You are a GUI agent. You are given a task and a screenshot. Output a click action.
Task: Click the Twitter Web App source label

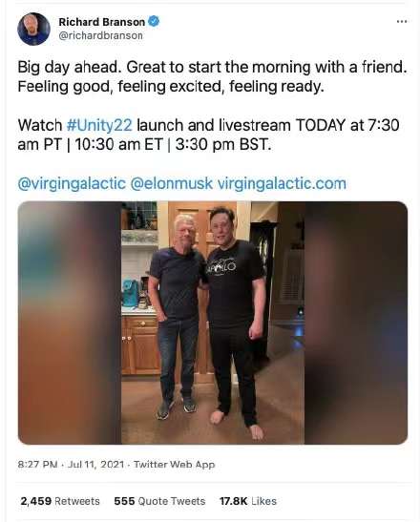(x=174, y=465)
